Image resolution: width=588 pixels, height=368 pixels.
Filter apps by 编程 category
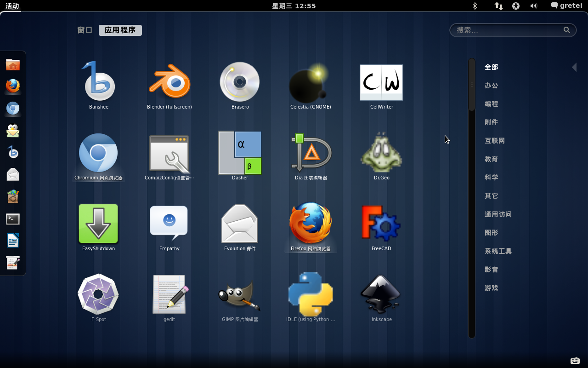pyautogui.click(x=492, y=104)
